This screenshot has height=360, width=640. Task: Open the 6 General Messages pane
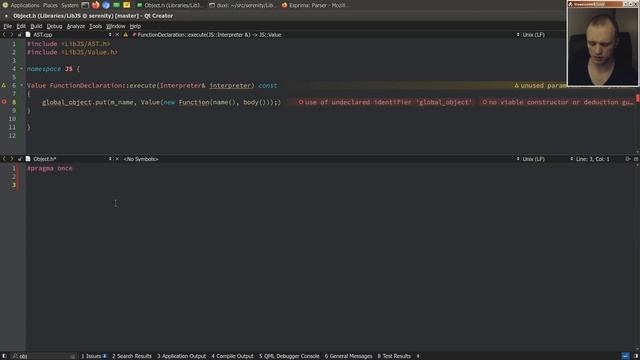click(x=349, y=356)
